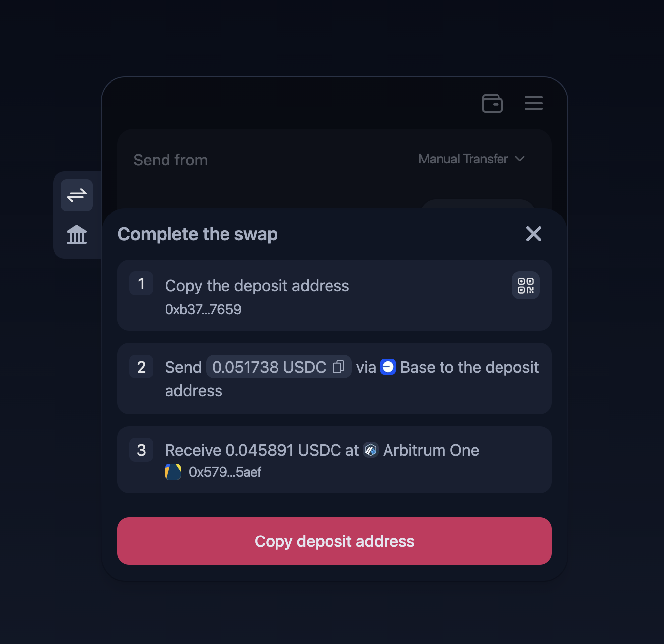
Task: Click the deposit address 0xb37...7659
Action: pos(203,309)
